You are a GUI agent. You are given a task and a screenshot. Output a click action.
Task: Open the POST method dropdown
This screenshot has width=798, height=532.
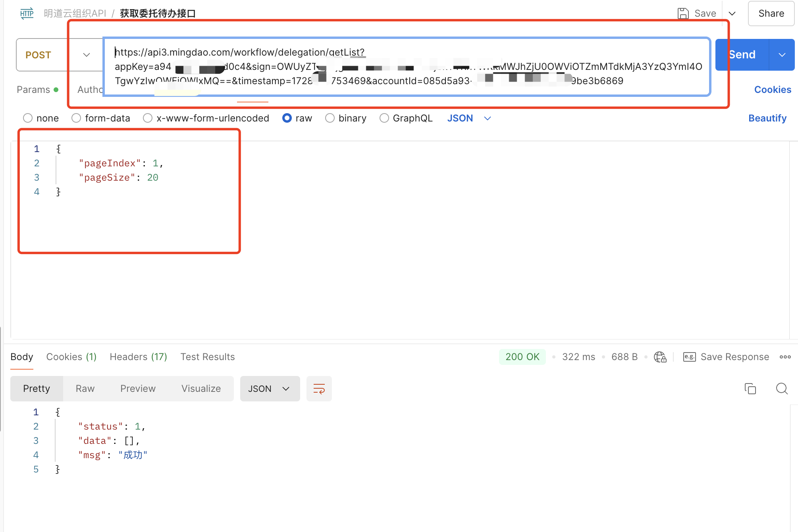tap(86, 55)
